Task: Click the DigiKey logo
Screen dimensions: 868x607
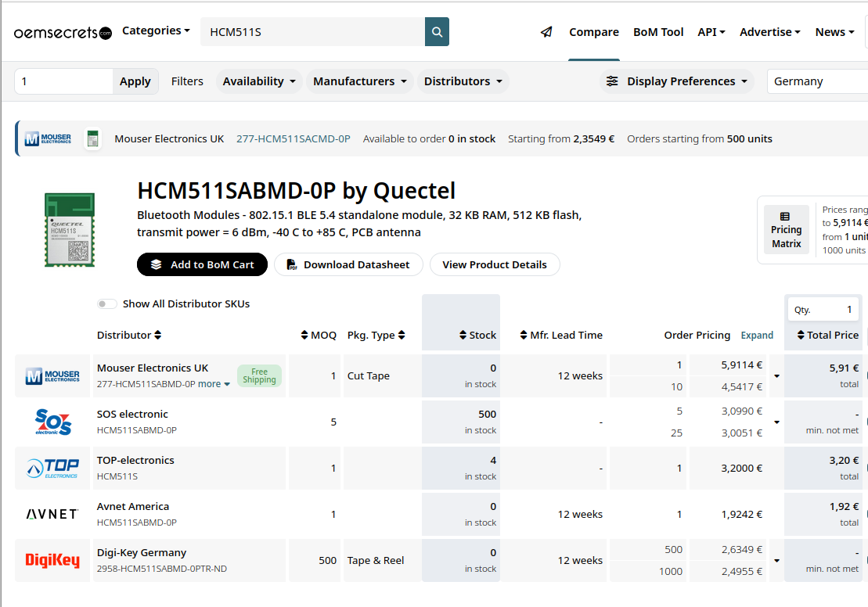Action: coord(52,560)
